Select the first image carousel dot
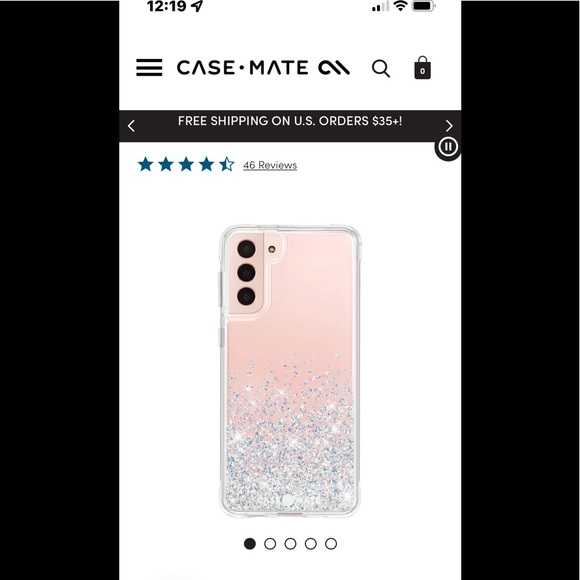This screenshot has height=580, width=580. [x=250, y=544]
